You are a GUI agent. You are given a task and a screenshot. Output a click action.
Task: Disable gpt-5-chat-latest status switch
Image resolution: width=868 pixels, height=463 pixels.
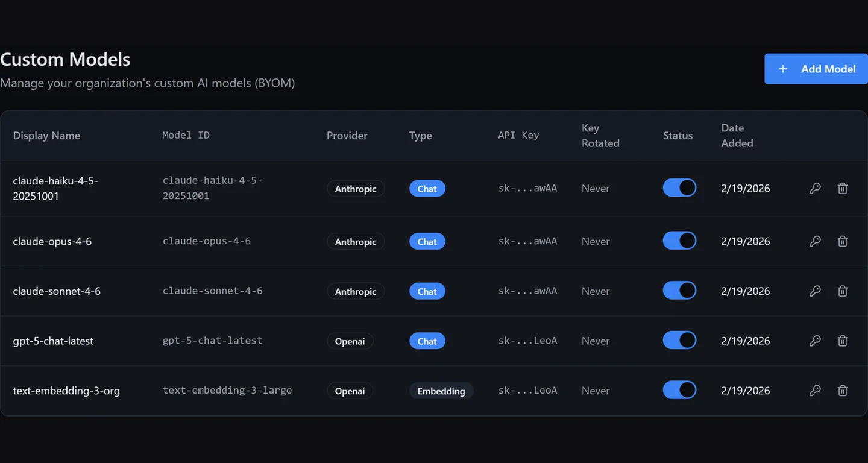[679, 341]
